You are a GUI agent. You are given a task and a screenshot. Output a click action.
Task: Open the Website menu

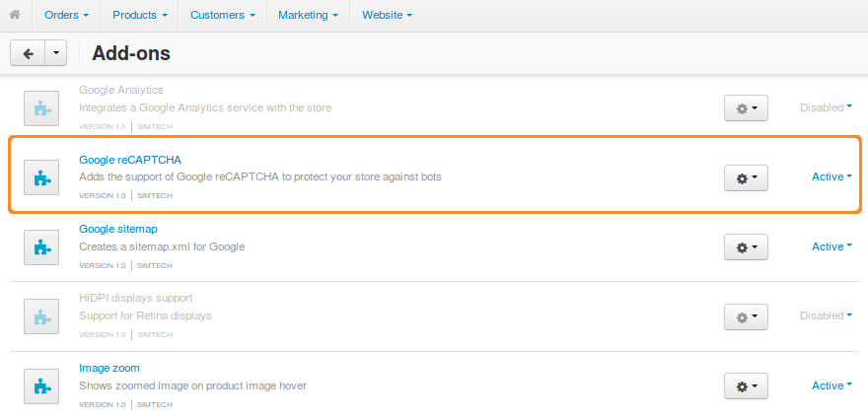387,16
